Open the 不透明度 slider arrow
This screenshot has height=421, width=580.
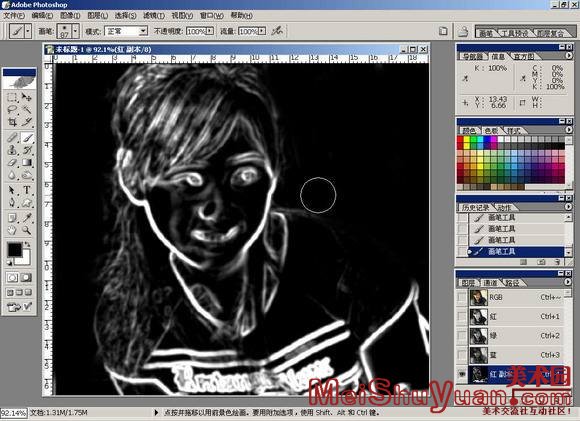click(210, 31)
